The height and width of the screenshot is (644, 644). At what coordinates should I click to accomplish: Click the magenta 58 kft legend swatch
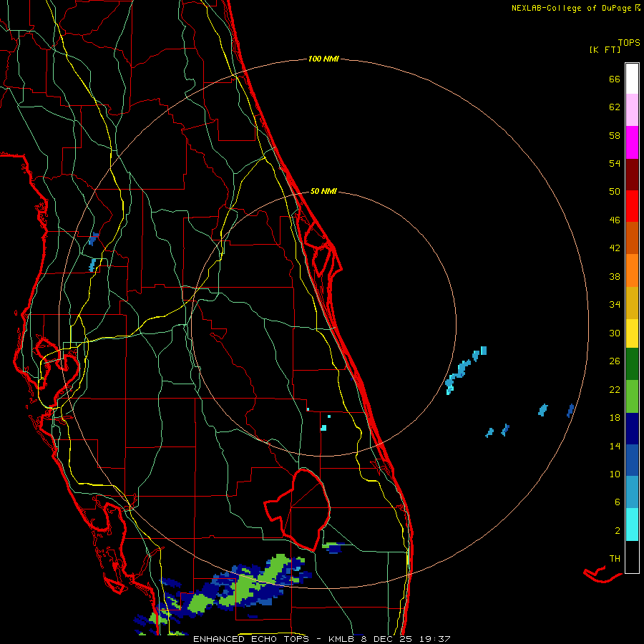(632, 142)
